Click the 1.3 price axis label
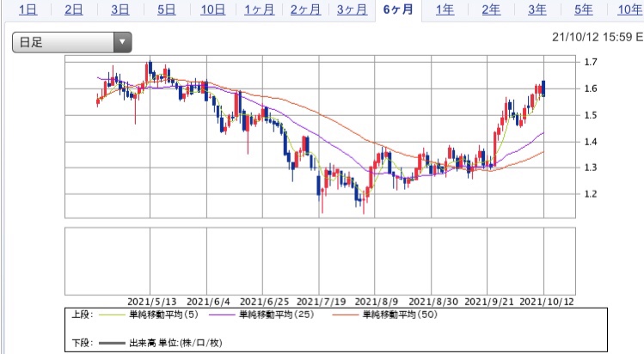The width and height of the screenshot is (644, 354). click(x=591, y=168)
